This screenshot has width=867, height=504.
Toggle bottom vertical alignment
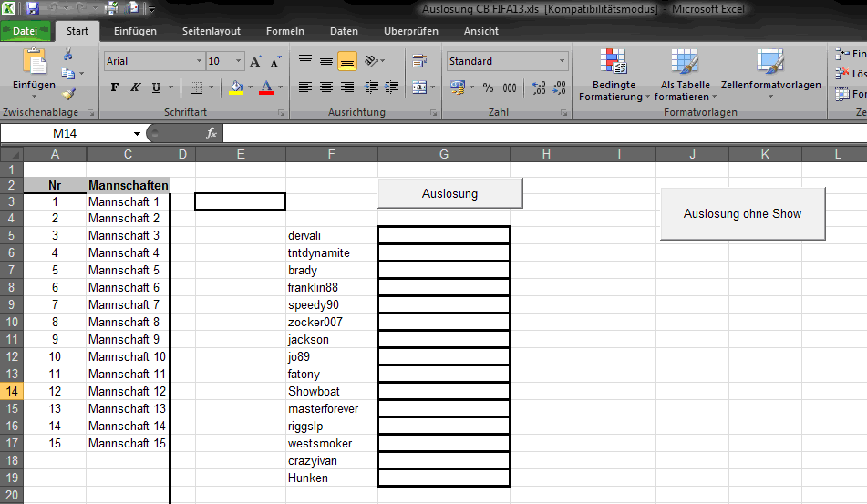pos(347,61)
